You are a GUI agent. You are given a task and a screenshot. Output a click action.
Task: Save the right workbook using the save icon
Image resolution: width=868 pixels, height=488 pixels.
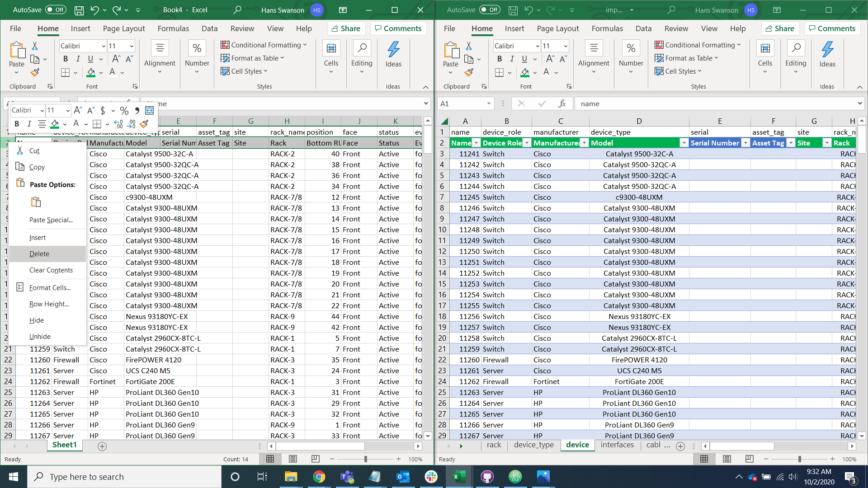point(513,10)
